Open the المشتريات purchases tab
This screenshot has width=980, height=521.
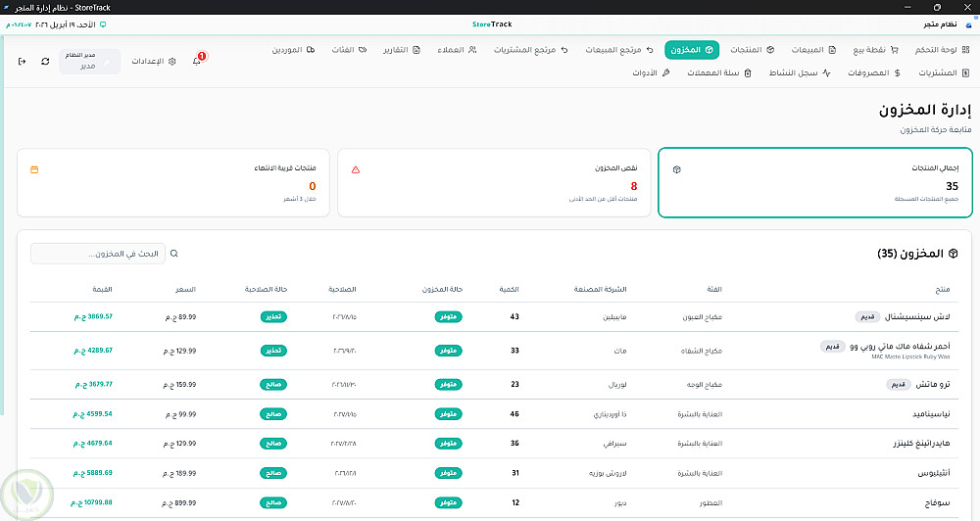point(944,73)
